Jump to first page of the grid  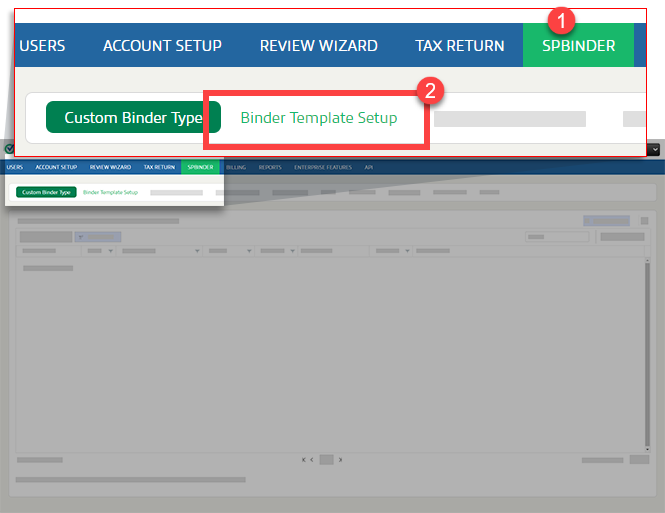pyautogui.click(x=304, y=460)
